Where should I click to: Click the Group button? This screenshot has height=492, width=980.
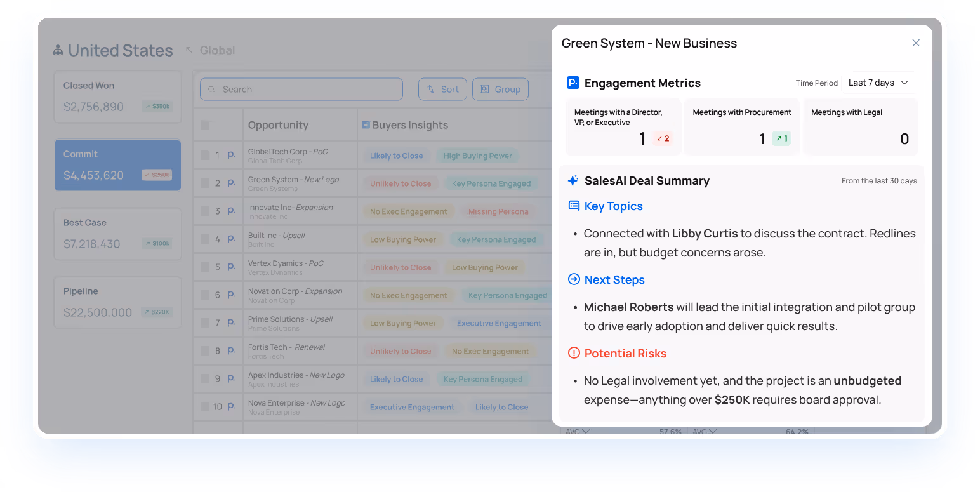pyautogui.click(x=501, y=89)
